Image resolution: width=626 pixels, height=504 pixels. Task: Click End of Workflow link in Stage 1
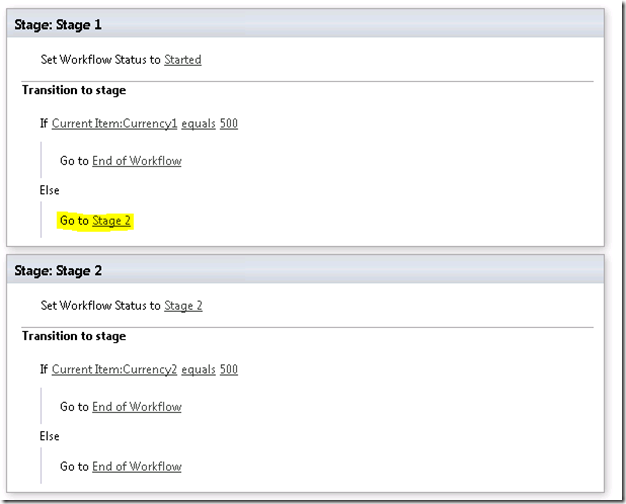(x=136, y=161)
